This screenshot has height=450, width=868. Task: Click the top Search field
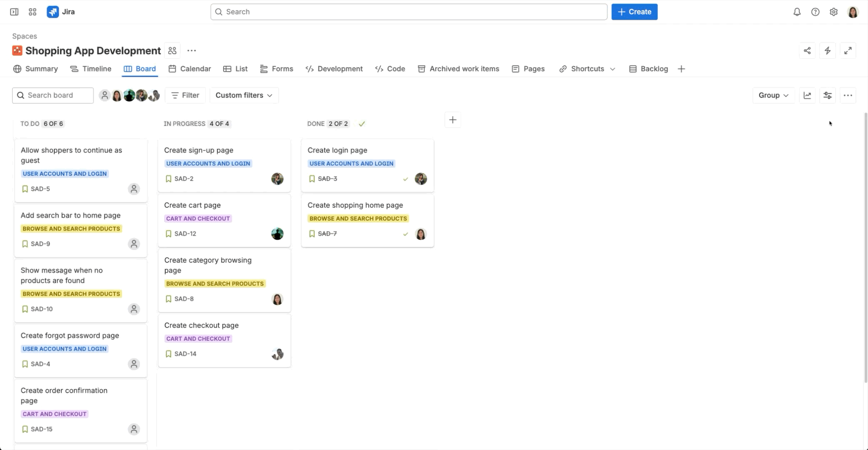pos(409,12)
